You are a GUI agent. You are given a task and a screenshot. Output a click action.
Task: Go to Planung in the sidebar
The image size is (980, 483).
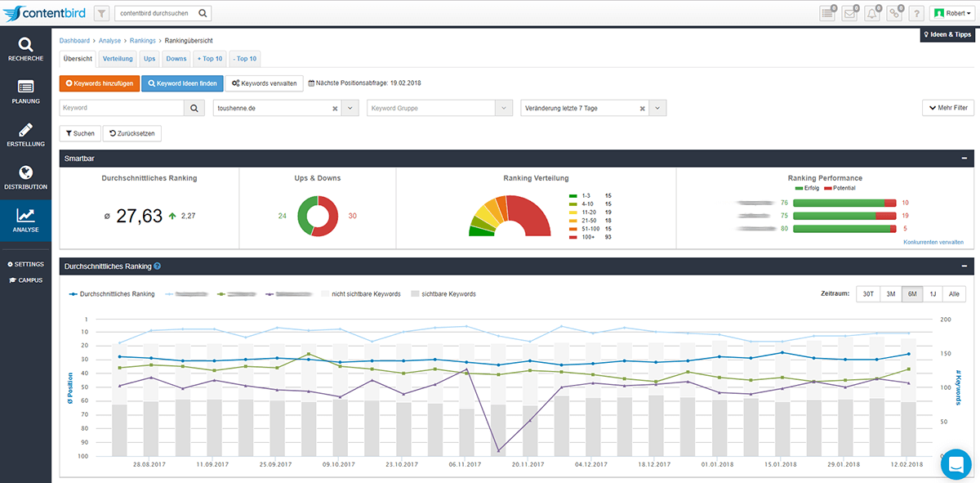pos(25,92)
